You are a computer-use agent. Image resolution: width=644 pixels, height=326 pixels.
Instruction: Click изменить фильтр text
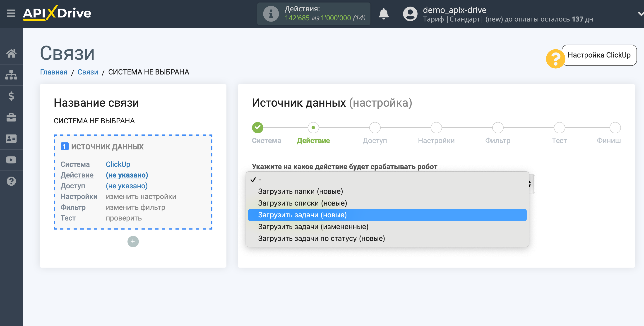coord(135,207)
